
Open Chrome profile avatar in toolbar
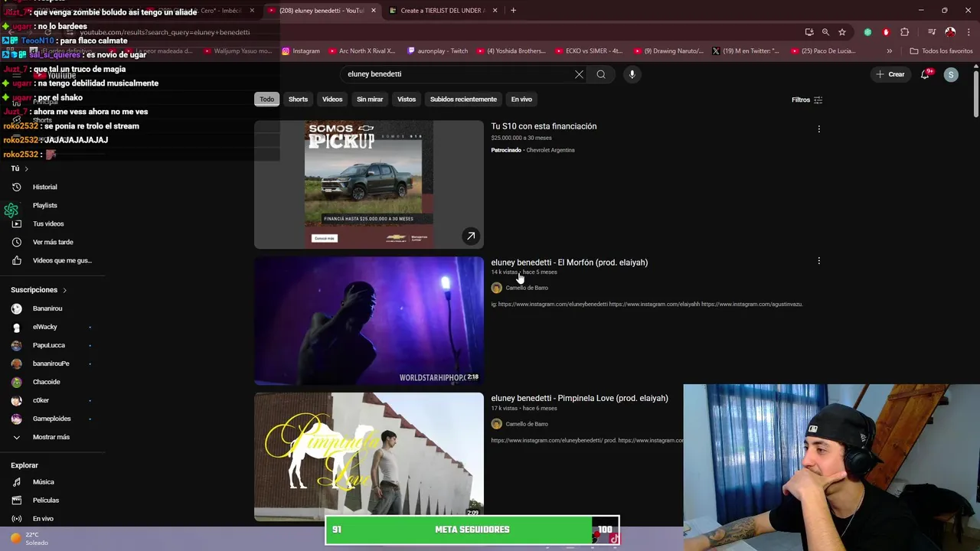coord(950,32)
